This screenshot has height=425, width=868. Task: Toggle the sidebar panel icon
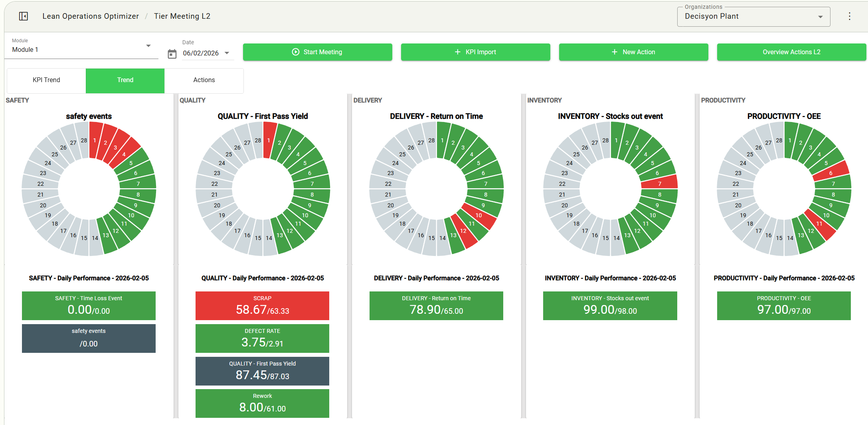[24, 16]
